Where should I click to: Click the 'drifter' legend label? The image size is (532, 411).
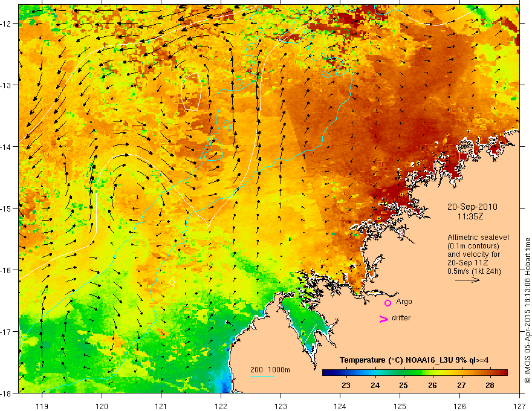click(x=401, y=318)
